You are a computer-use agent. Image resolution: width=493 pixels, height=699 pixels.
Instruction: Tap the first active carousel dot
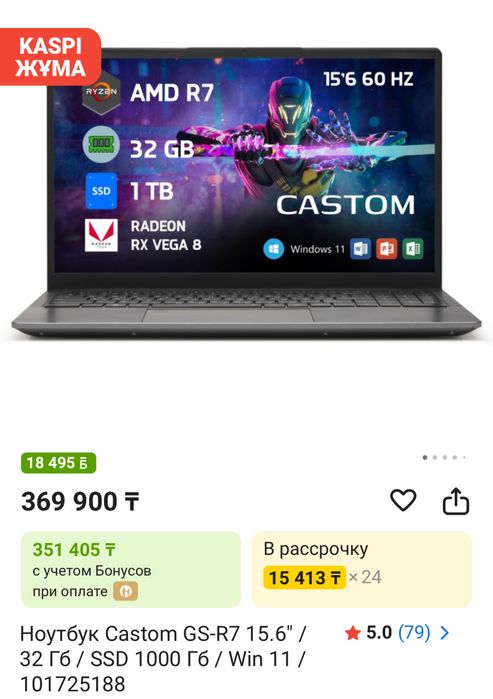[x=425, y=457]
